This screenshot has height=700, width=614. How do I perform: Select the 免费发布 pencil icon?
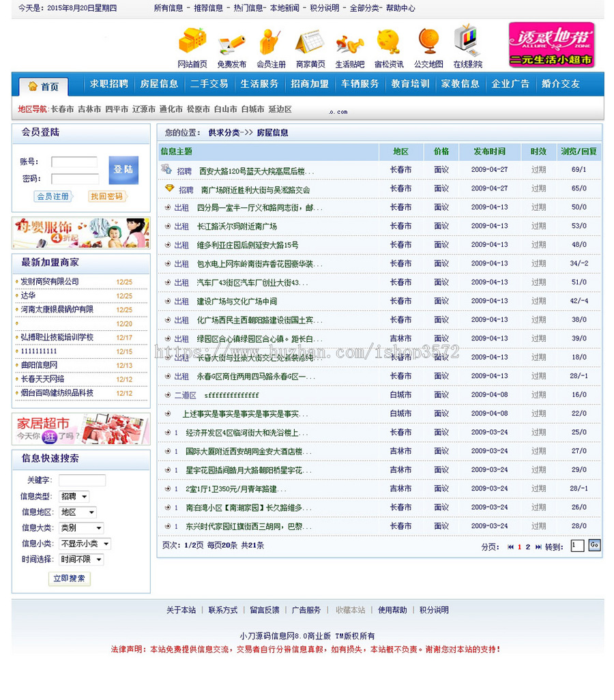point(232,43)
